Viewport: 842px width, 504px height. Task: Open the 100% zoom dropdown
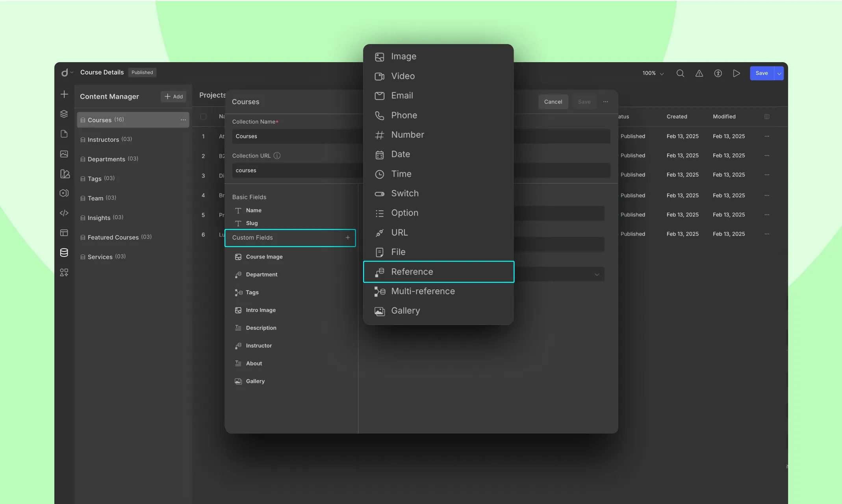pos(653,73)
